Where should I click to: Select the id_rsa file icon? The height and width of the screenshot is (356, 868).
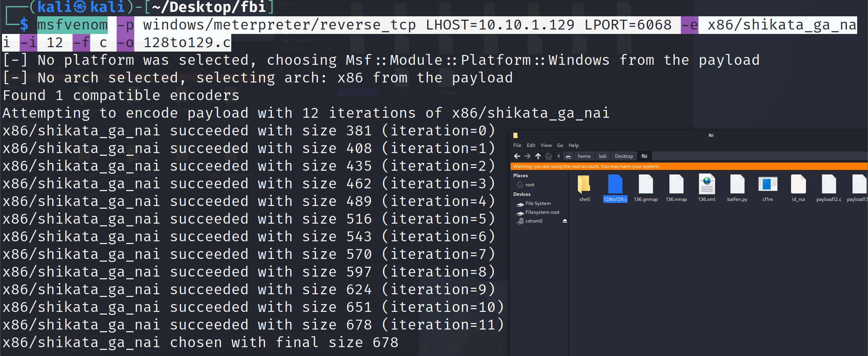798,184
